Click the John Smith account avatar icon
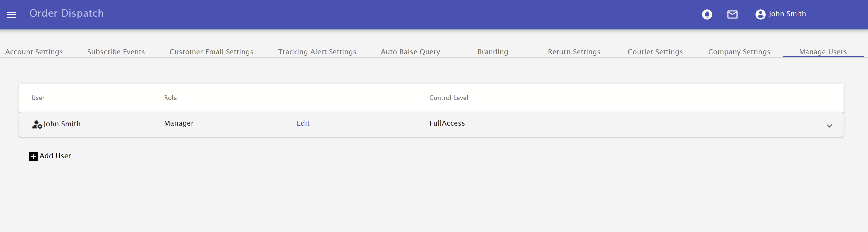Image resolution: width=868 pixels, height=232 pixels. click(x=760, y=14)
